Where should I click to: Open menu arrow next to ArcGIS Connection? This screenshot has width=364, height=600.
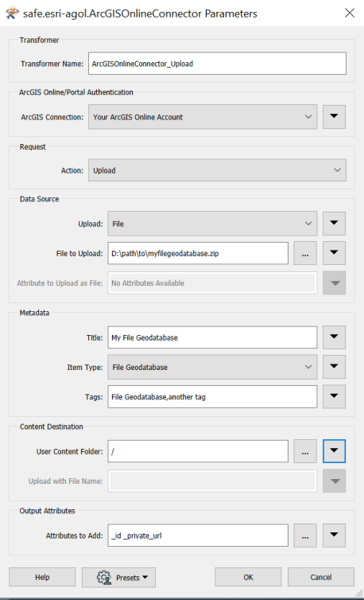coord(334,117)
